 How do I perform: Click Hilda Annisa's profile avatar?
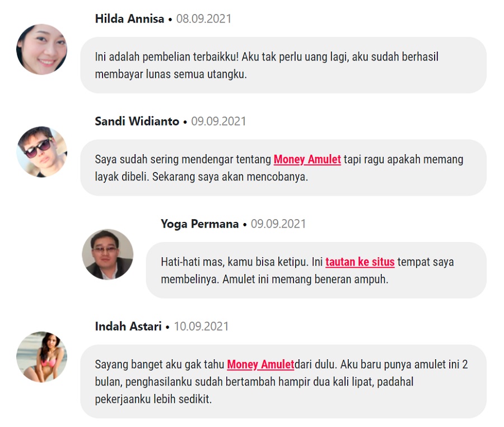(x=42, y=49)
